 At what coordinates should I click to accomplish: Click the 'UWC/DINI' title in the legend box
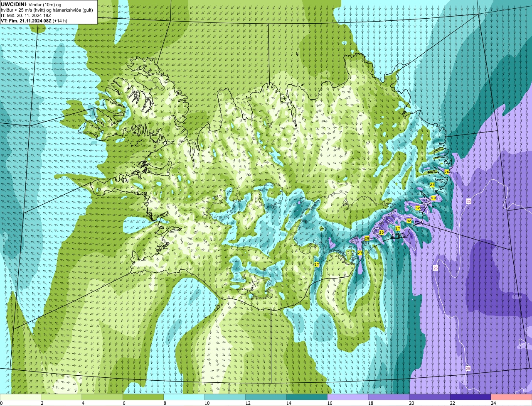(14, 4)
